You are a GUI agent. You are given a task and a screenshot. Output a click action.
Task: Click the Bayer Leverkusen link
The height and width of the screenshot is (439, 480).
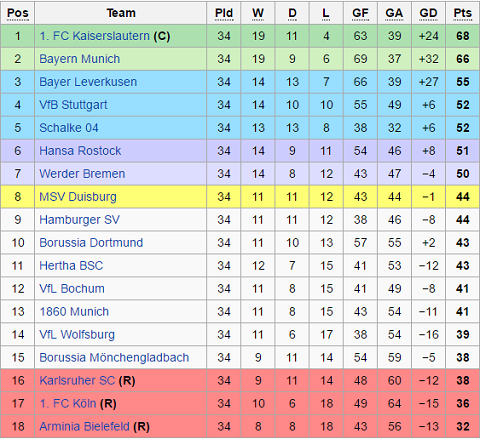click(88, 82)
